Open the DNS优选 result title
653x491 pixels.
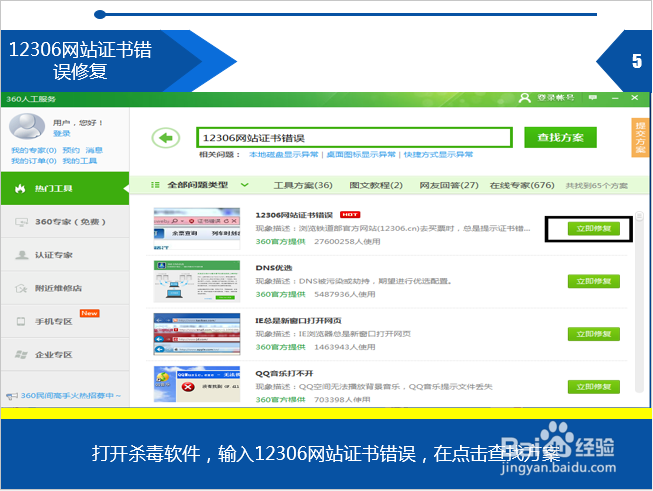(274, 268)
